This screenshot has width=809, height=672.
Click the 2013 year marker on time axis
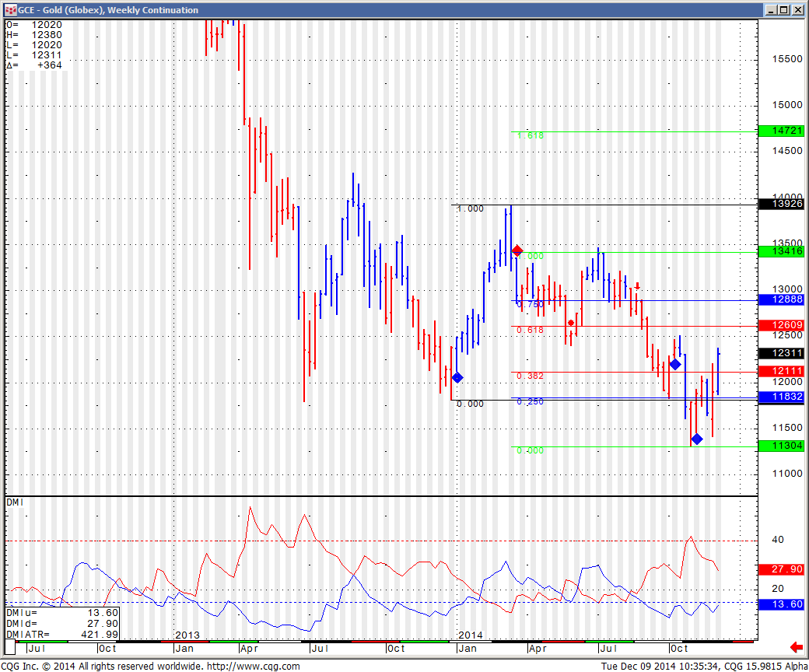tap(188, 635)
